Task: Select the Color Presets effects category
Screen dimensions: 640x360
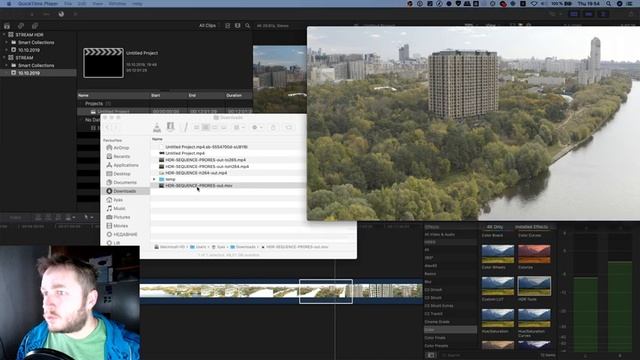Action: pyautogui.click(x=436, y=346)
